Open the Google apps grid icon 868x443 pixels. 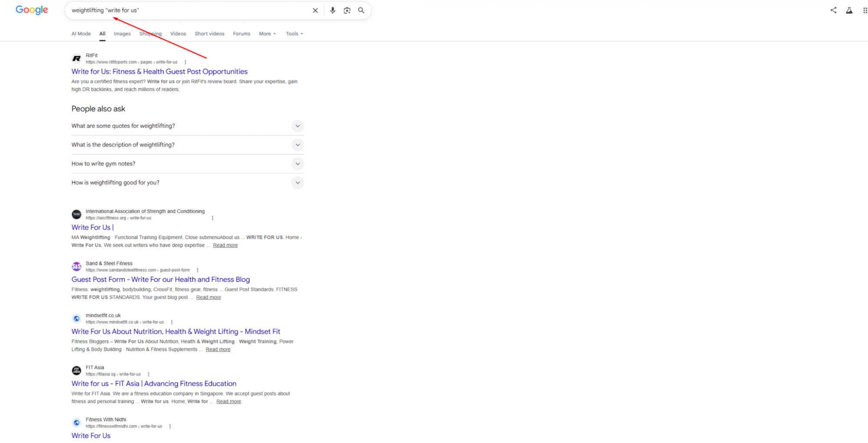tap(865, 10)
